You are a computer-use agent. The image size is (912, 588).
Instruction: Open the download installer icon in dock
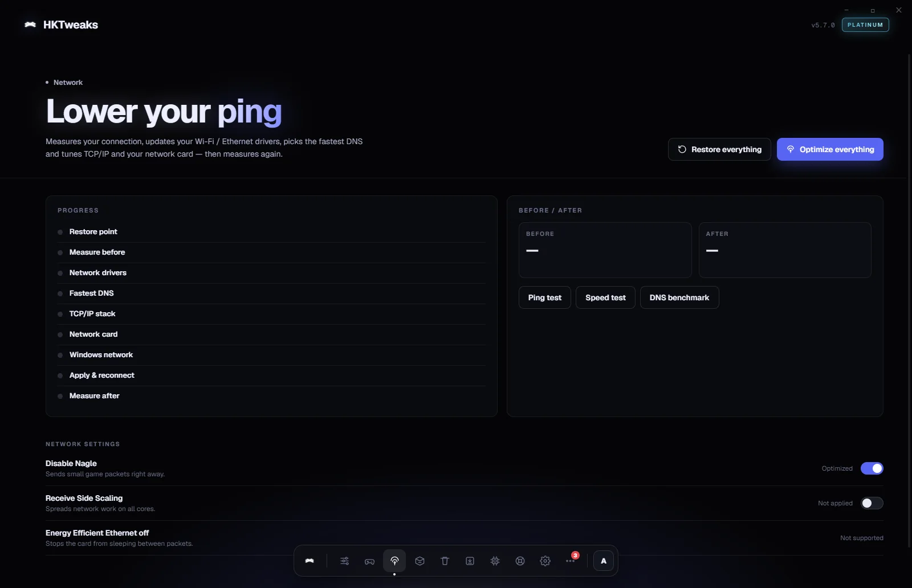[x=470, y=561]
